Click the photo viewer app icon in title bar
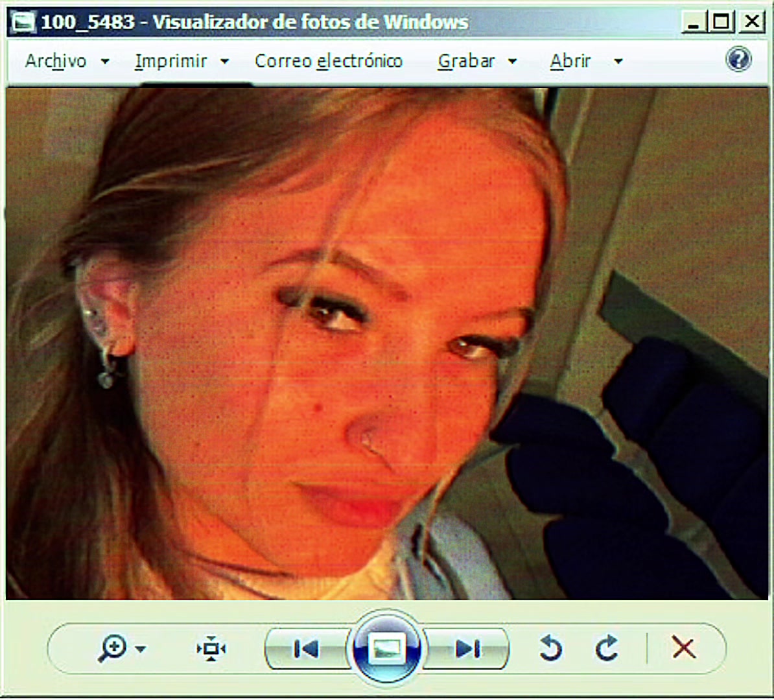 coord(23,22)
